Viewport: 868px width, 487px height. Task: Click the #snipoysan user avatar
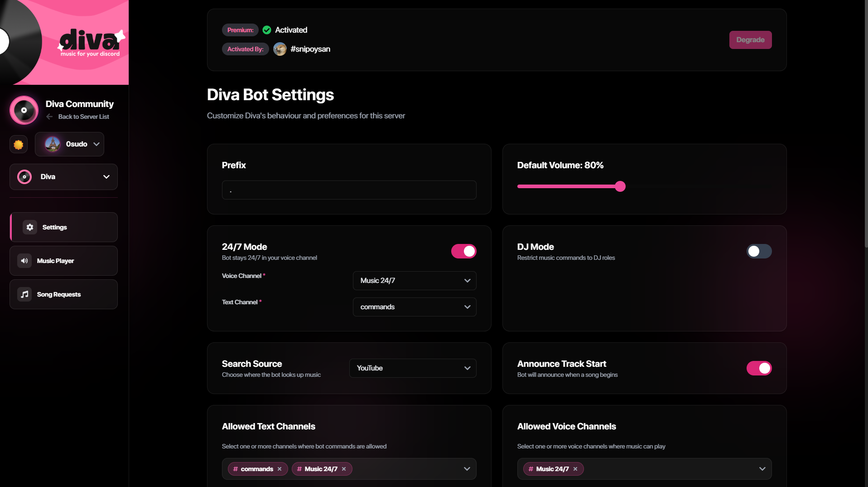click(280, 49)
